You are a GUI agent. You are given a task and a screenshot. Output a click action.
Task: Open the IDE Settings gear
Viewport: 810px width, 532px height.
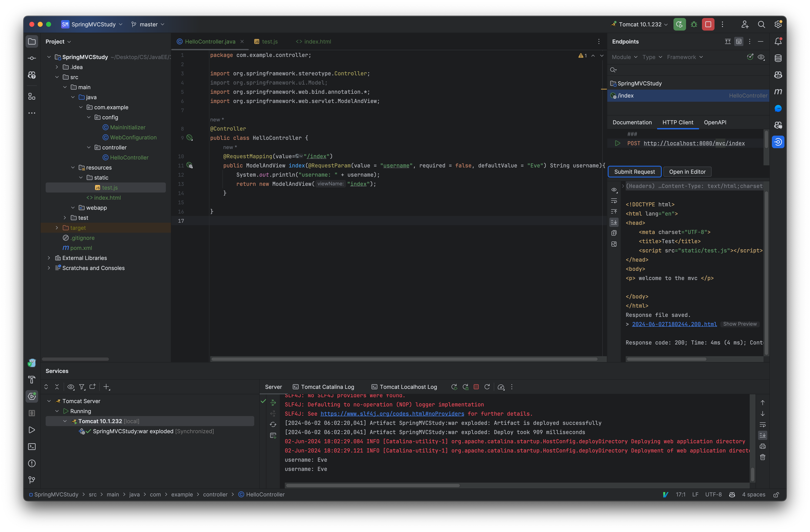[778, 24]
